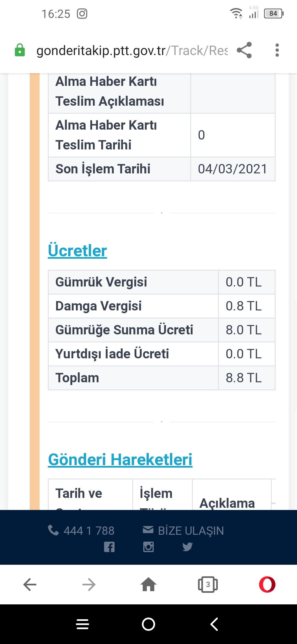Image resolution: width=297 pixels, height=644 pixels.
Task: Open the Twitter bird icon in footer
Action: coord(188,547)
